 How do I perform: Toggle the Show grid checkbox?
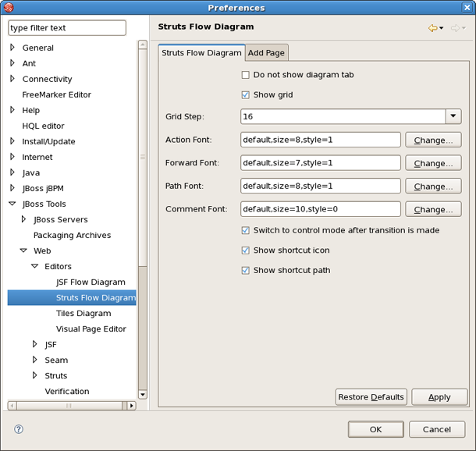pyautogui.click(x=246, y=94)
